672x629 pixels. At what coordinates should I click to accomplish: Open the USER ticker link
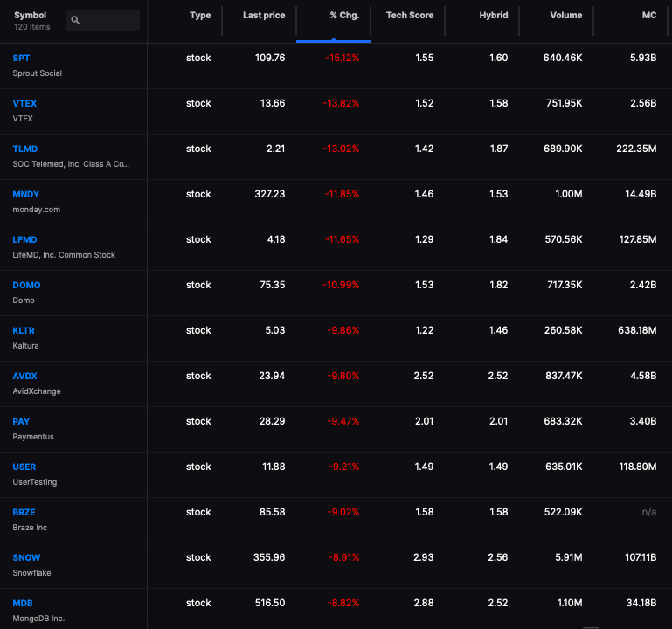coord(24,467)
